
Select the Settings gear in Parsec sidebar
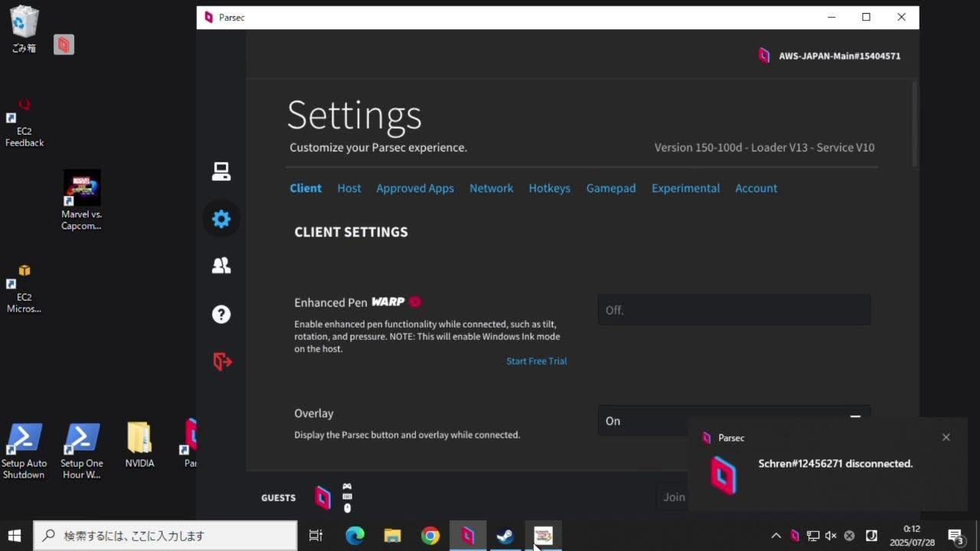[x=221, y=220]
